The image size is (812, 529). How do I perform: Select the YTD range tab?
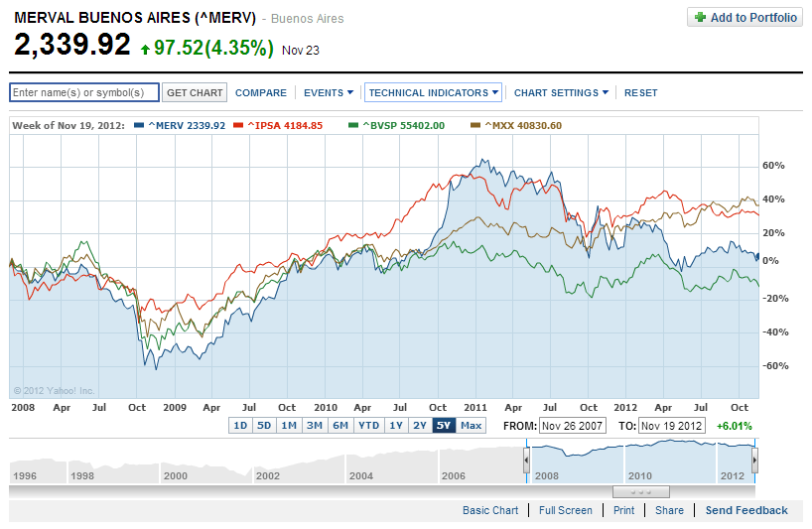(x=368, y=426)
